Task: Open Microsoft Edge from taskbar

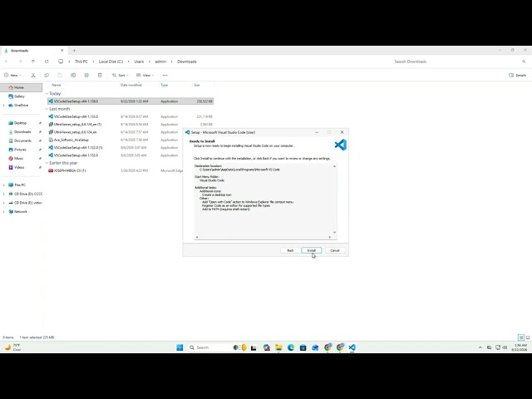Action: [x=291, y=347]
